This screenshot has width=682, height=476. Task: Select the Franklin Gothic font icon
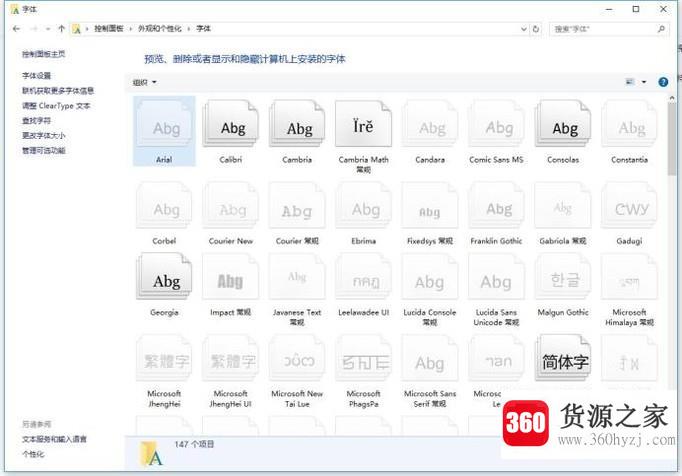coord(496,205)
